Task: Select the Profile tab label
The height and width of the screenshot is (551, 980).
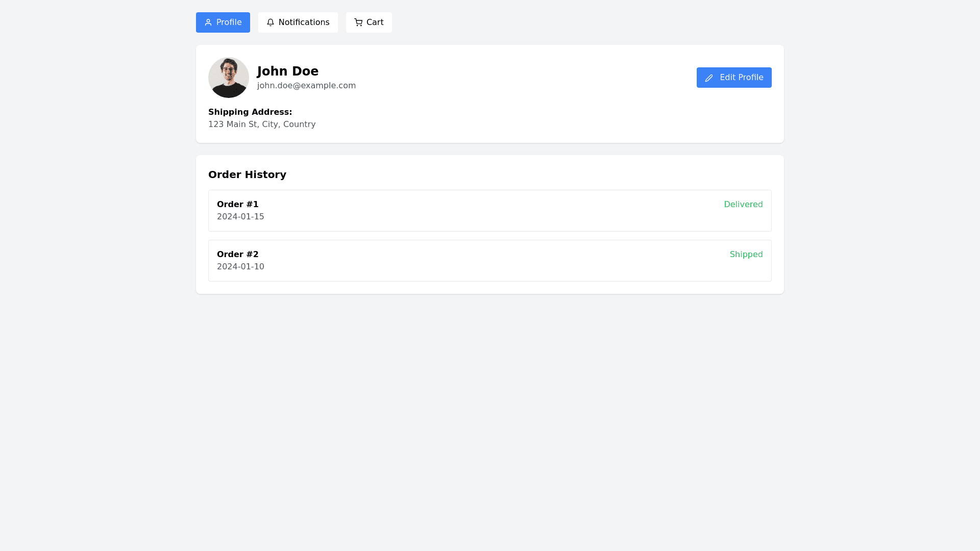Action: [x=229, y=22]
